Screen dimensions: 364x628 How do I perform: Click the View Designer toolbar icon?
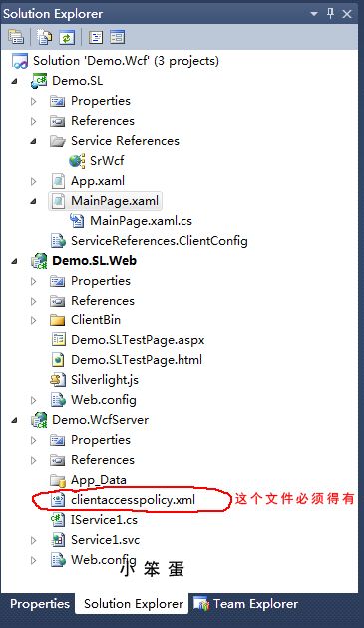pos(118,37)
